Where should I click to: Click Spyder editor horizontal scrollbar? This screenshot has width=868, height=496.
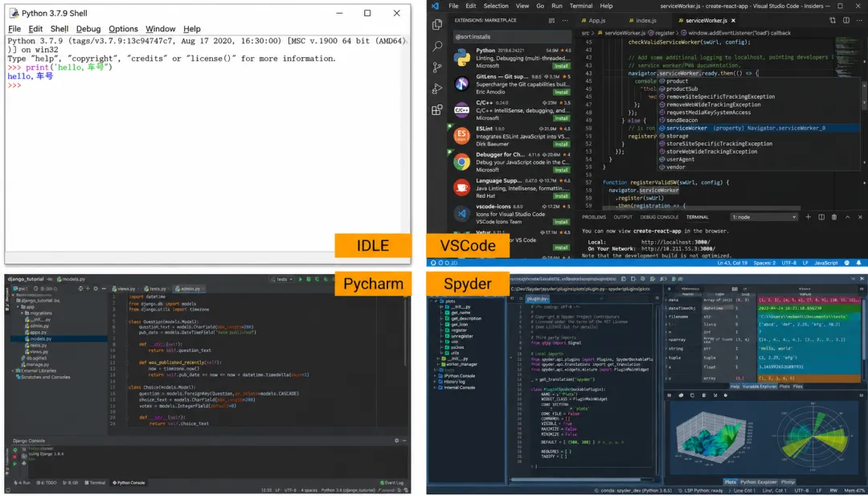pyautogui.click(x=575, y=480)
